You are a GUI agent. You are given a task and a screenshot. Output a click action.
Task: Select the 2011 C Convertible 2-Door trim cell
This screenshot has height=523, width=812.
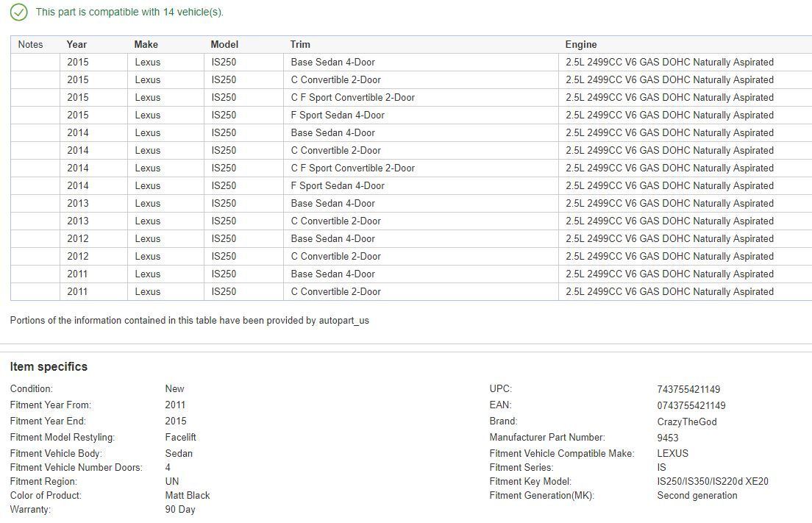tap(335, 292)
